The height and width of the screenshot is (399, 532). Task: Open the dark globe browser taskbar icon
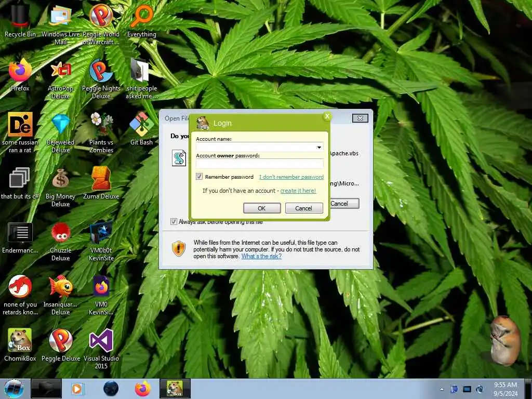tap(111, 389)
